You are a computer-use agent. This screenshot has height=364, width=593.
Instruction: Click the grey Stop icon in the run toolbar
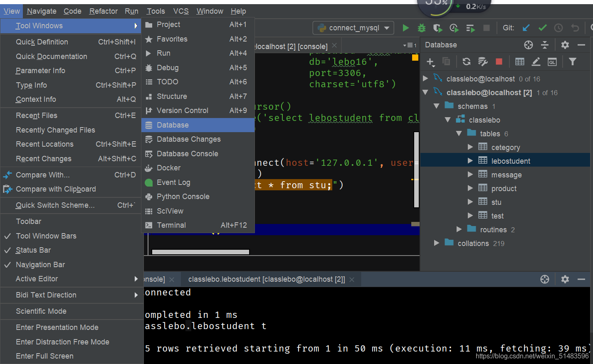[x=486, y=28]
